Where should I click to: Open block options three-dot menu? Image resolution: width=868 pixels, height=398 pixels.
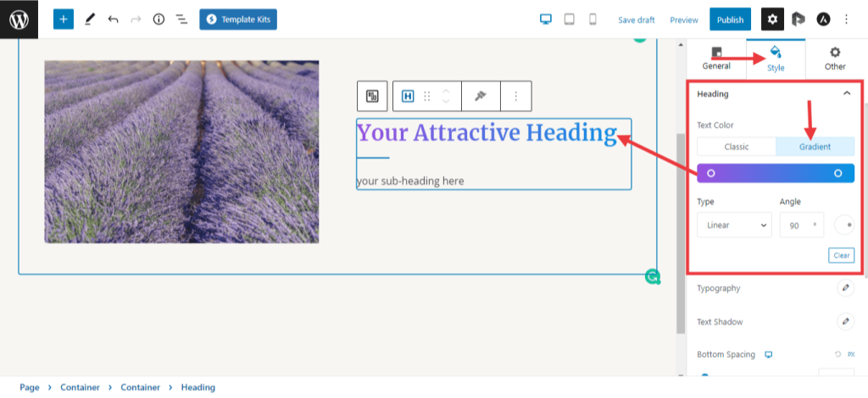[516, 96]
